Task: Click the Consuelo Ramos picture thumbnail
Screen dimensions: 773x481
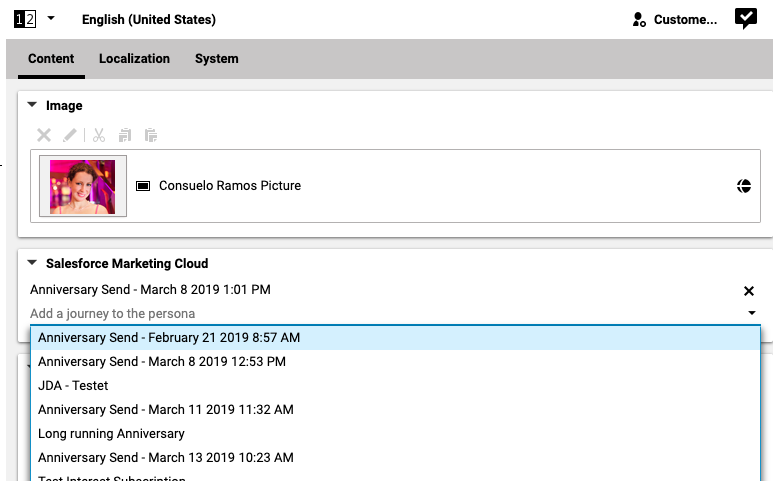Action: (83, 186)
